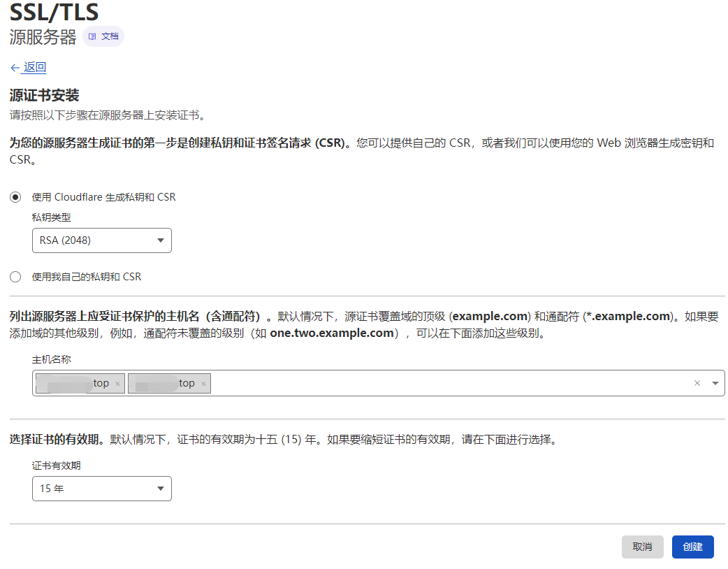Remove the second hostname tag with its x
This screenshot has width=728, height=569.
click(203, 384)
